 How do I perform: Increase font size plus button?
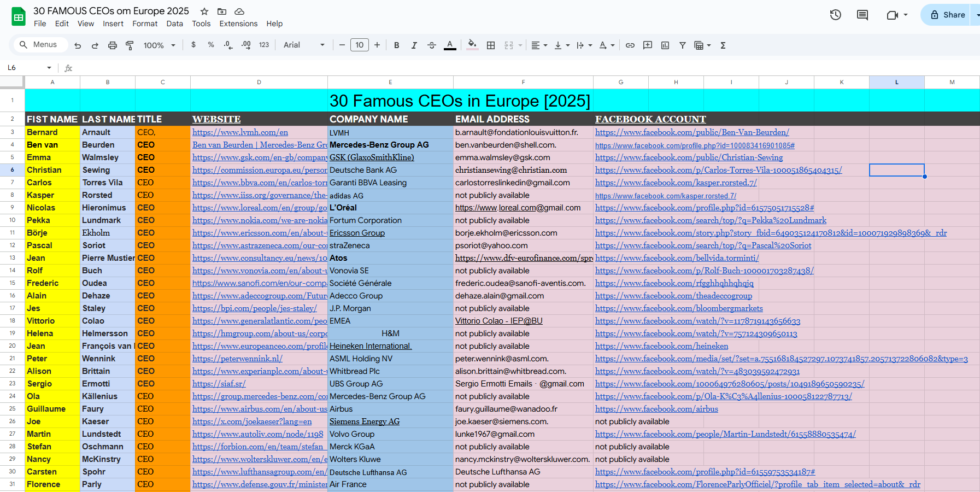[x=377, y=45]
